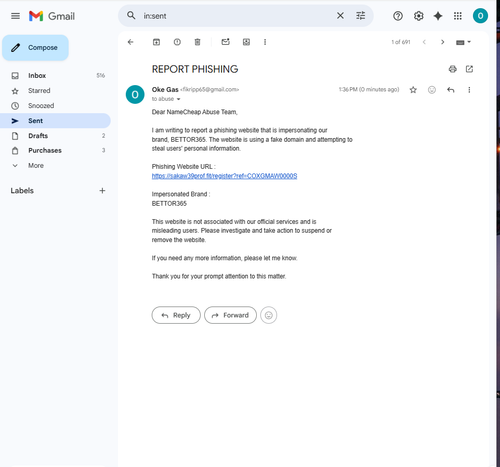
Task: Click the Oke Gas sender avatar
Action: 135,95
